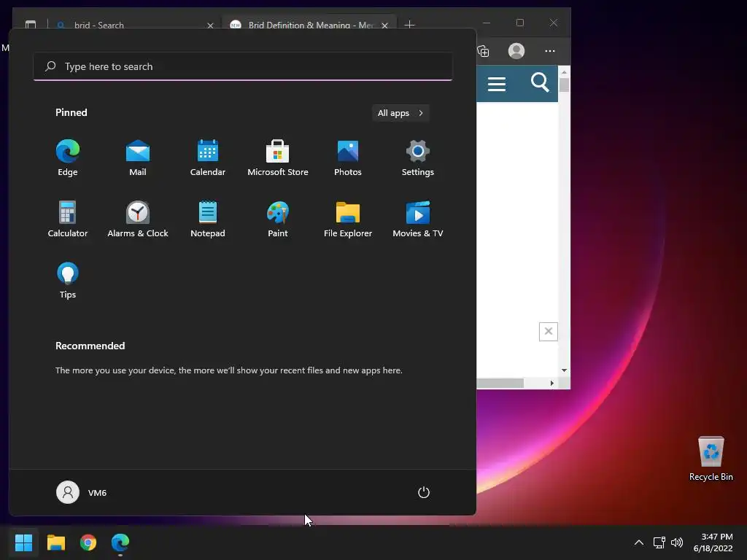Click the webpage search magnifier icon

540,82
